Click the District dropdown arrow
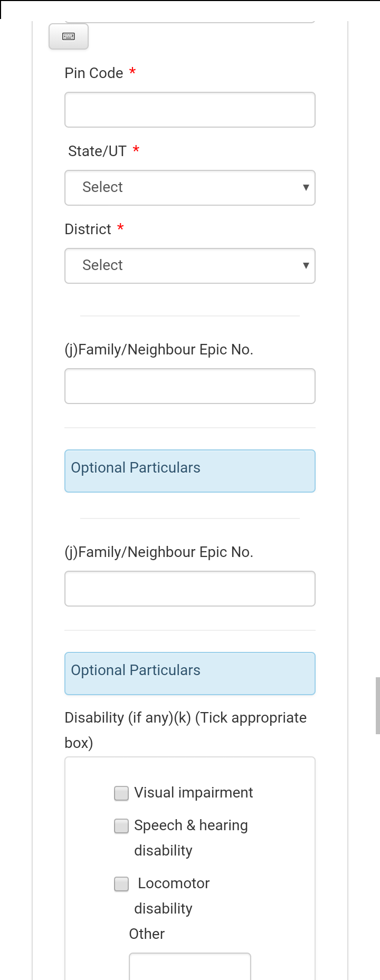This screenshot has width=380, height=980. click(x=306, y=265)
